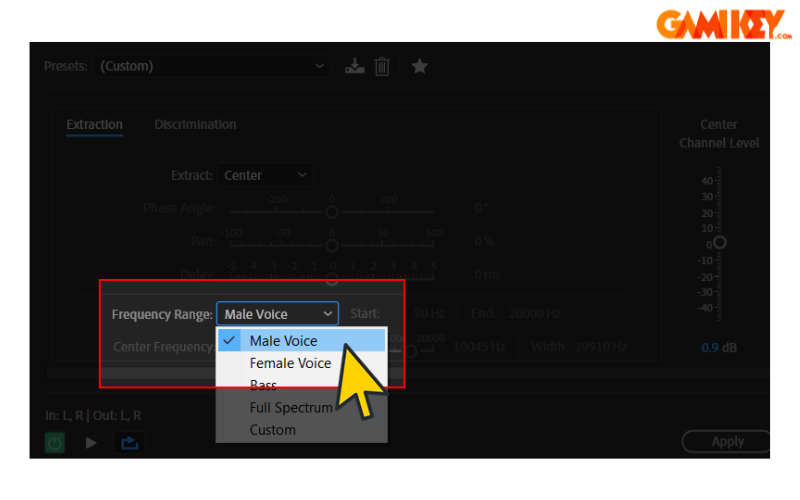
Task: Open the Presets dropdown
Action: click(x=213, y=66)
